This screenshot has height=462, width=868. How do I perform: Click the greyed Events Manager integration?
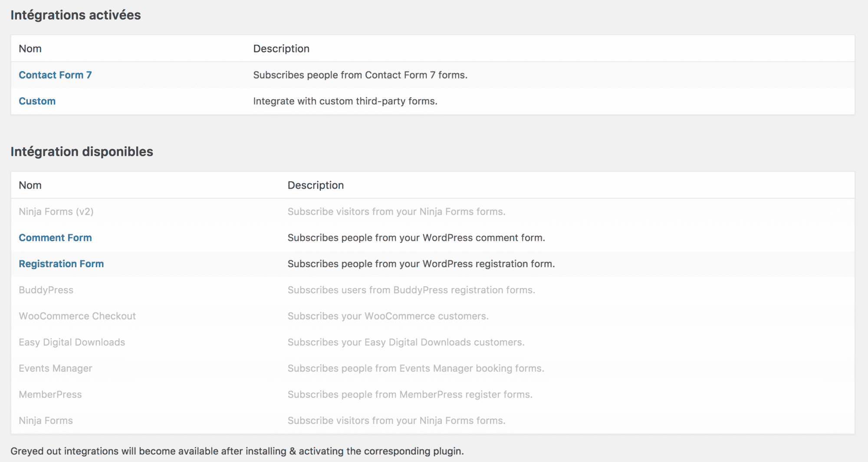coord(55,368)
